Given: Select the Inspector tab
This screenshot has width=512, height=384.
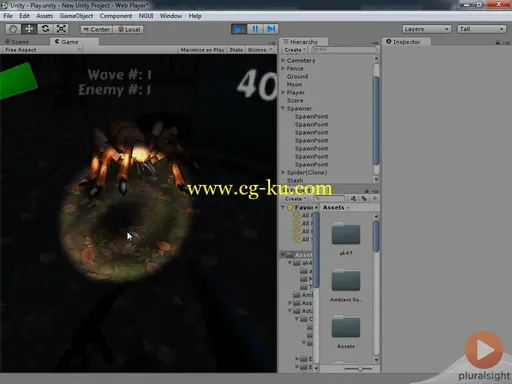Looking at the screenshot, I should tap(406, 42).
